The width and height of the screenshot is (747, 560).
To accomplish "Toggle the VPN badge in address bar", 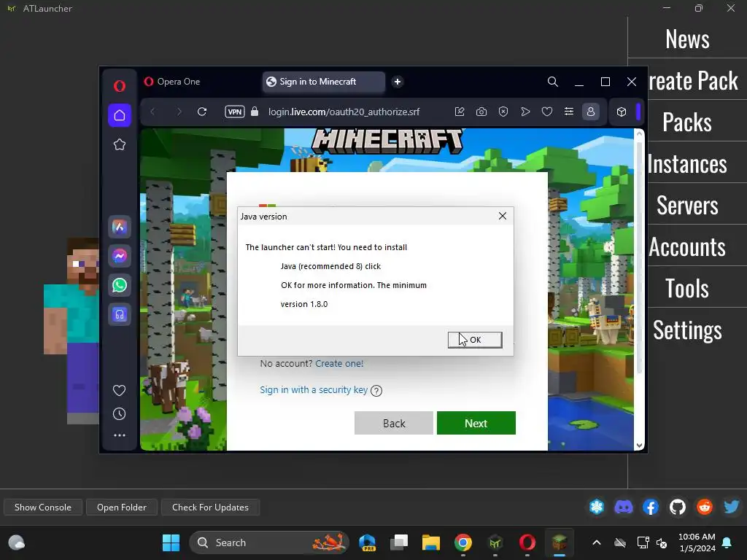I will tap(235, 112).
